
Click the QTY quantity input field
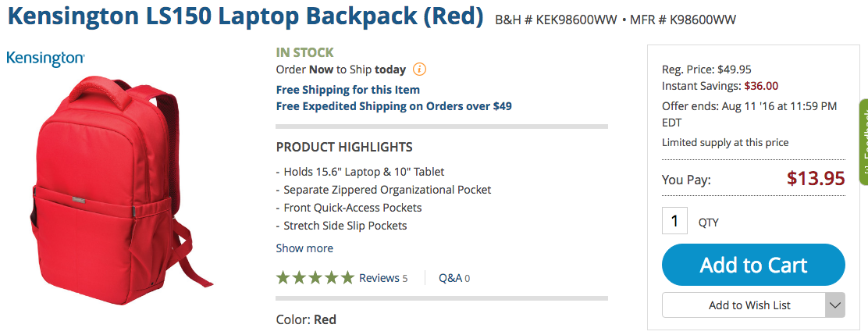(674, 222)
